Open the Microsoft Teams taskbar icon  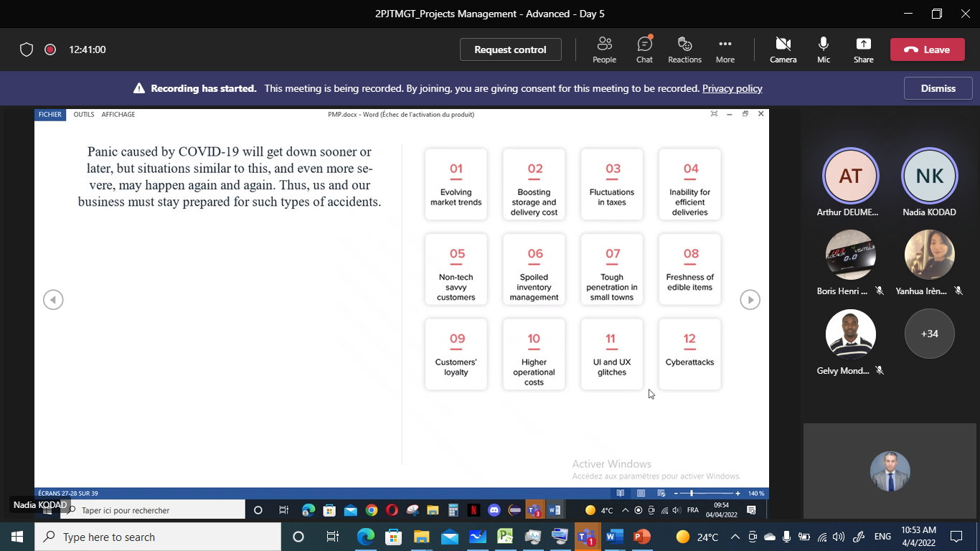point(587,537)
